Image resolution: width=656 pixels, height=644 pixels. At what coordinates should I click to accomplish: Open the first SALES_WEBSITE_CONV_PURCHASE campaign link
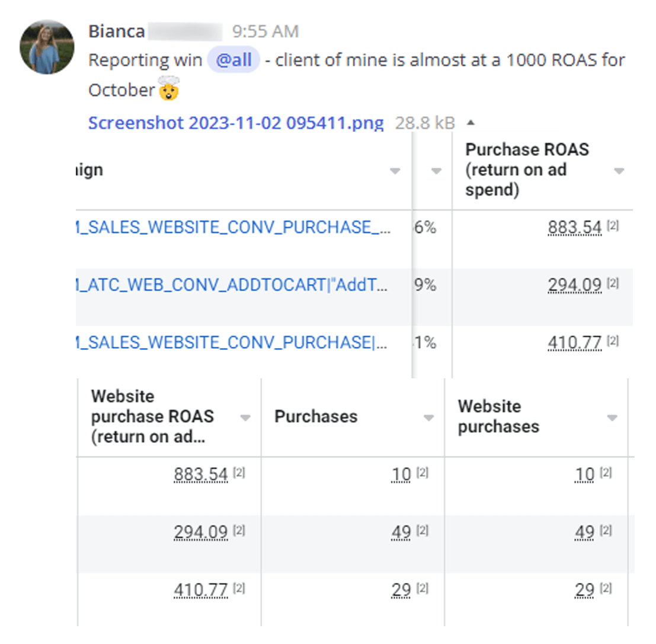(233, 227)
